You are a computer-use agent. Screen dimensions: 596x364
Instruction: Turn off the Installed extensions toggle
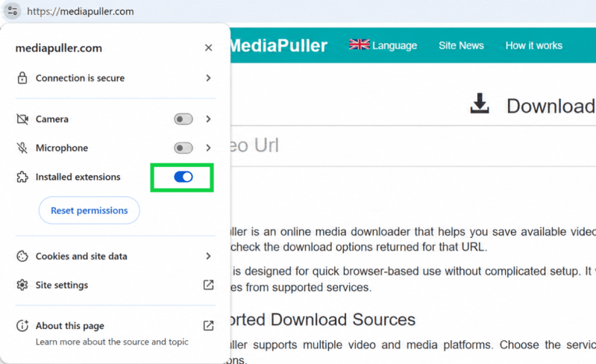[x=183, y=177]
